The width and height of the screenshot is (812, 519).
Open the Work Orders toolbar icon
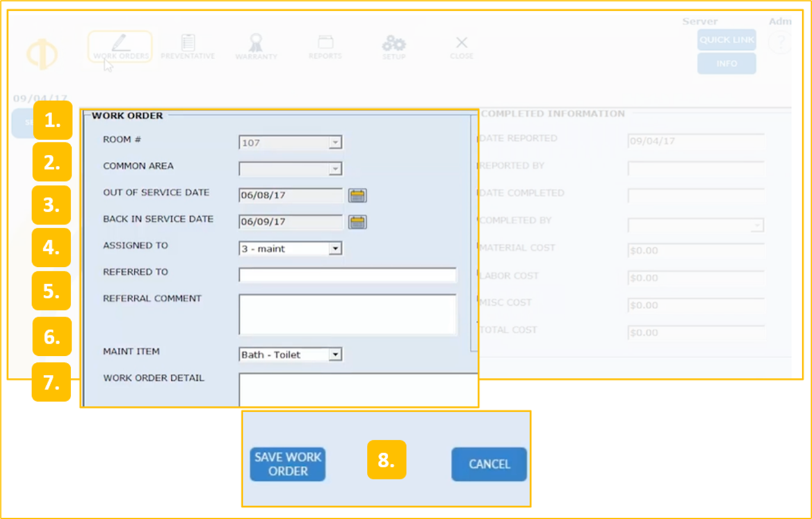[x=120, y=46]
